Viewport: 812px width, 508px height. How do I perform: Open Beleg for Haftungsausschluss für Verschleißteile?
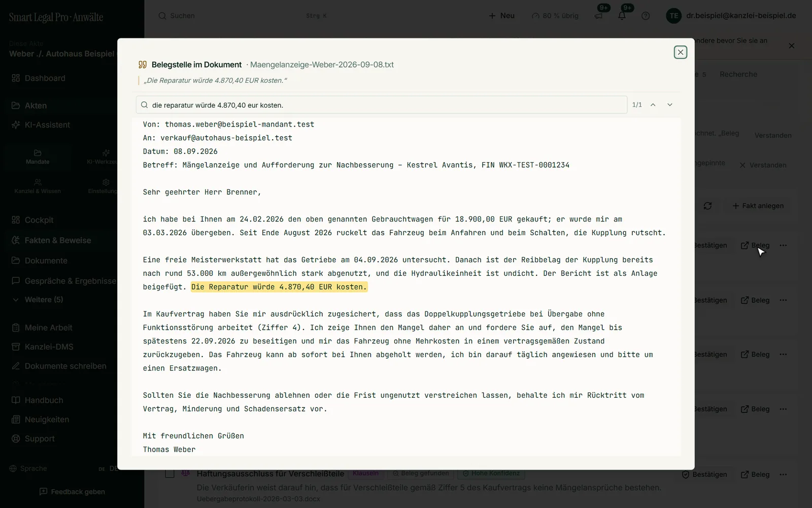[755, 474]
